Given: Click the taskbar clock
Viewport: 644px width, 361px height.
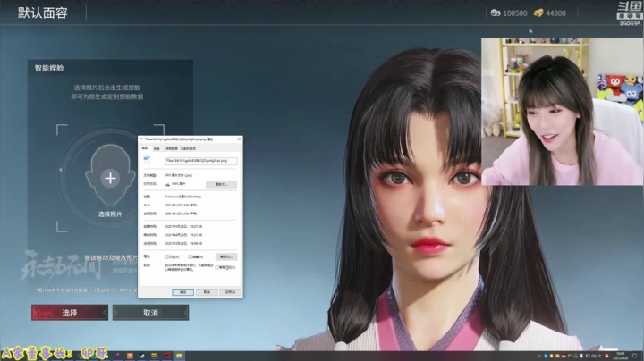Looking at the screenshot, I should click(621, 356).
